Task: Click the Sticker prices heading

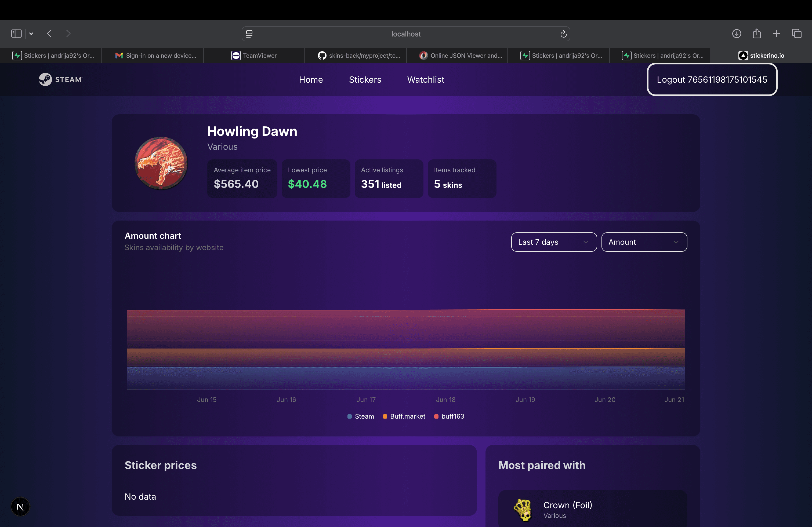Action: click(x=161, y=465)
